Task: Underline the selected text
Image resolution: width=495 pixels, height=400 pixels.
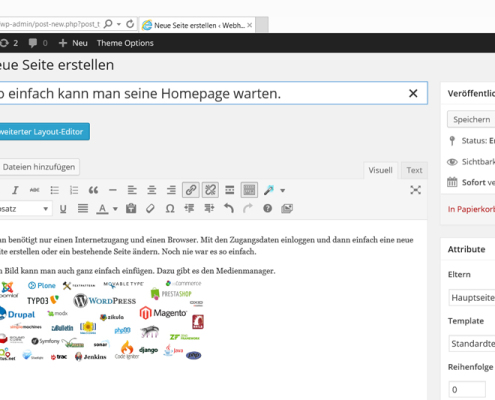Action: tap(63, 209)
